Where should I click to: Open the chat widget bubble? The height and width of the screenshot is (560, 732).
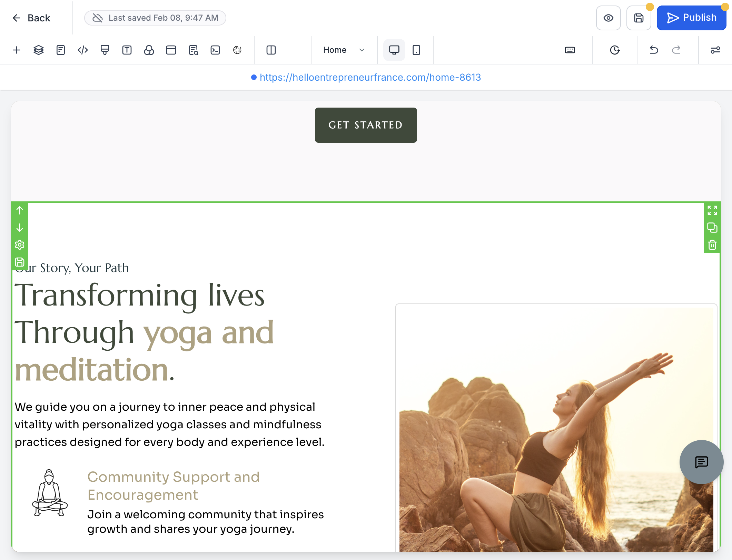701,462
